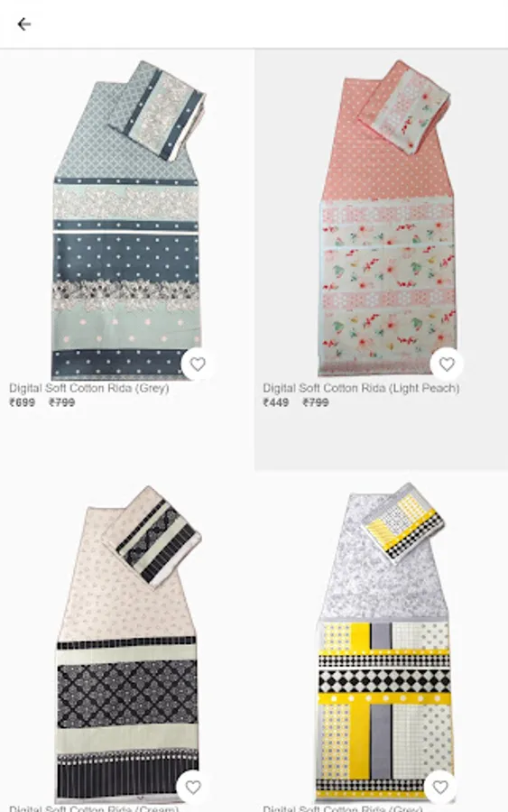Select the partially visible Cream rida title
The image size is (508, 812).
click(x=94, y=808)
